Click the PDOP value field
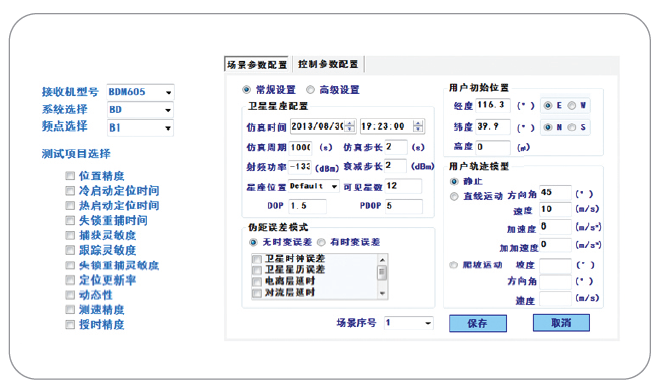 click(x=403, y=206)
